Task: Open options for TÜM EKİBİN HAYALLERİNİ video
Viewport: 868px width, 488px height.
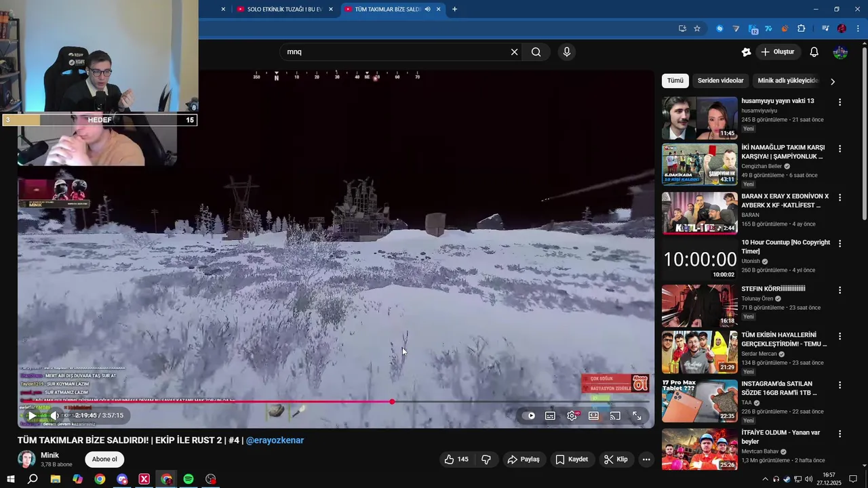Action: (x=840, y=335)
